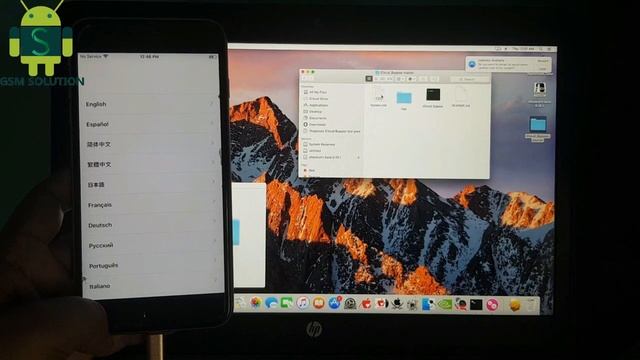Open the Trash in the Dock

530,305
